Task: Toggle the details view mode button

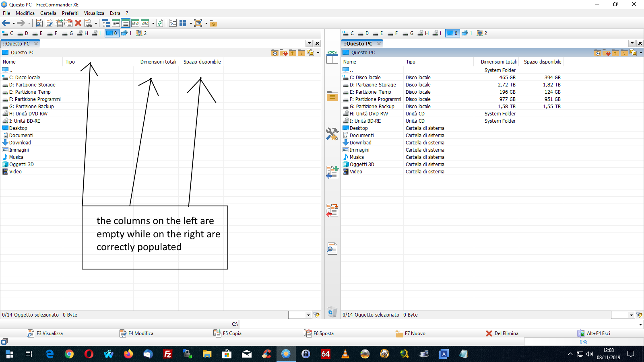Action: pyautogui.click(x=126, y=23)
